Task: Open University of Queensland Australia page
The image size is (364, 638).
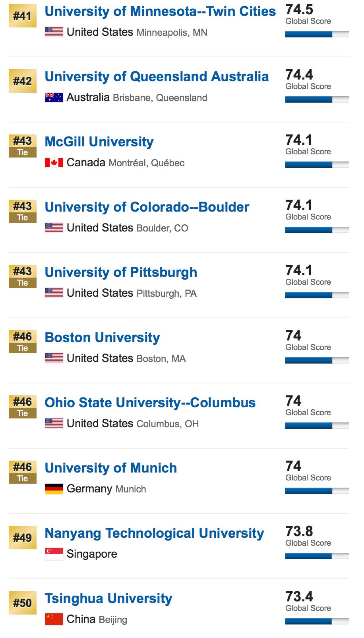Action: (x=157, y=77)
